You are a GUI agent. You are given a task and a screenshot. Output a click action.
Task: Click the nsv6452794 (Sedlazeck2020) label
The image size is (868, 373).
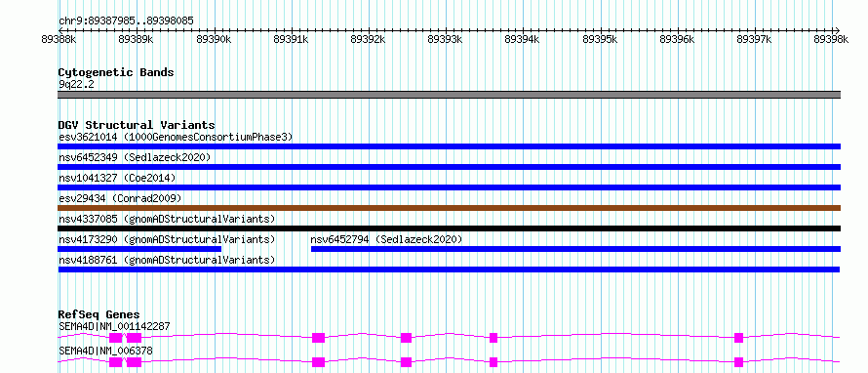tap(386, 239)
